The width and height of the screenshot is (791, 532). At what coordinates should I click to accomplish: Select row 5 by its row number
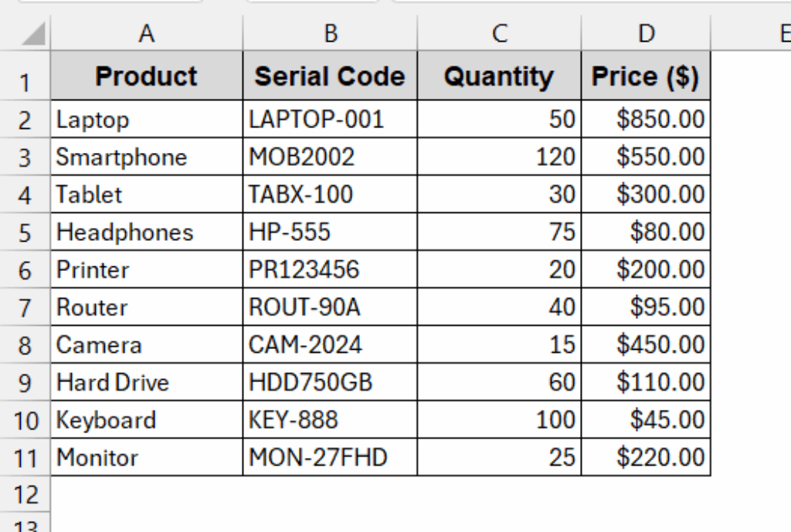click(23, 232)
